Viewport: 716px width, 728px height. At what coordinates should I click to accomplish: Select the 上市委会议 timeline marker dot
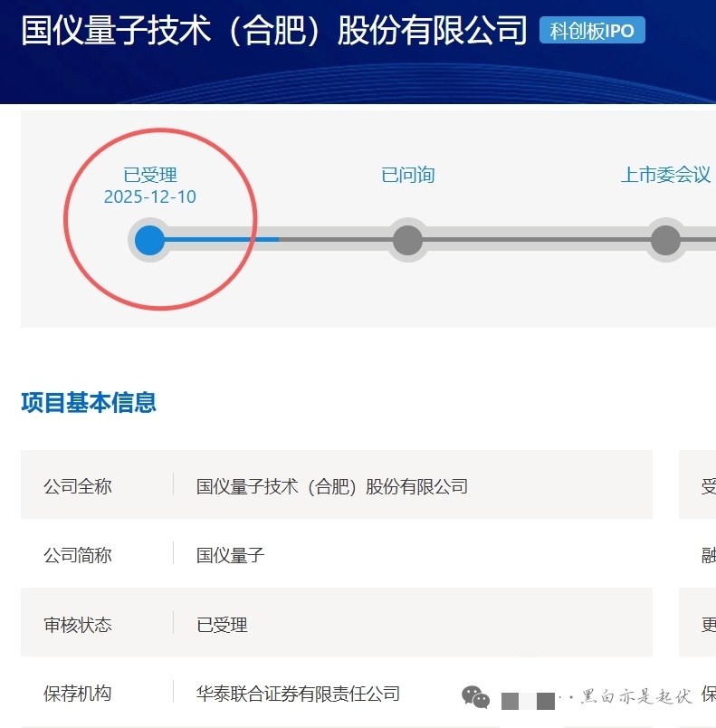click(x=665, y=240)
